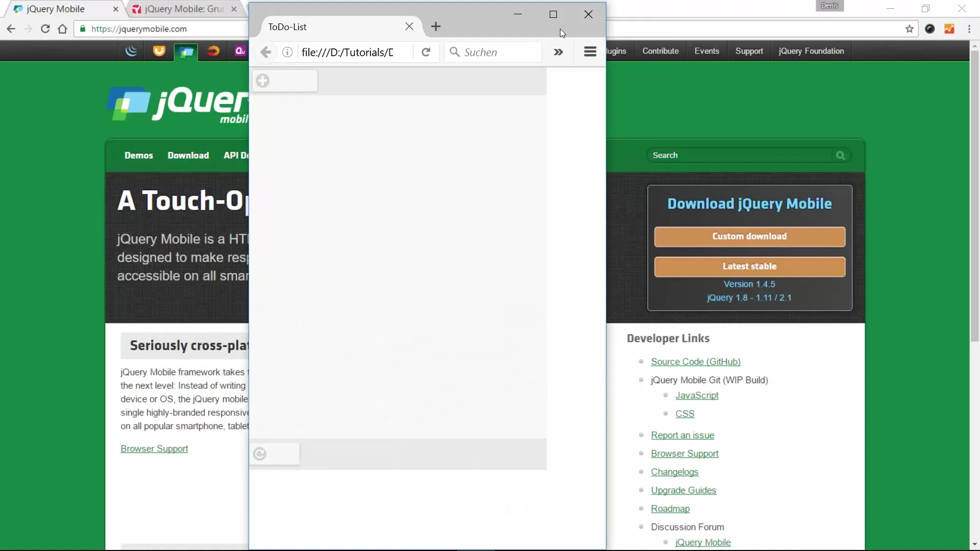Viewport: 980px width, 551px height.
Task: Click the Chrome page vertical scrollbar thumb
Action: 974,196
